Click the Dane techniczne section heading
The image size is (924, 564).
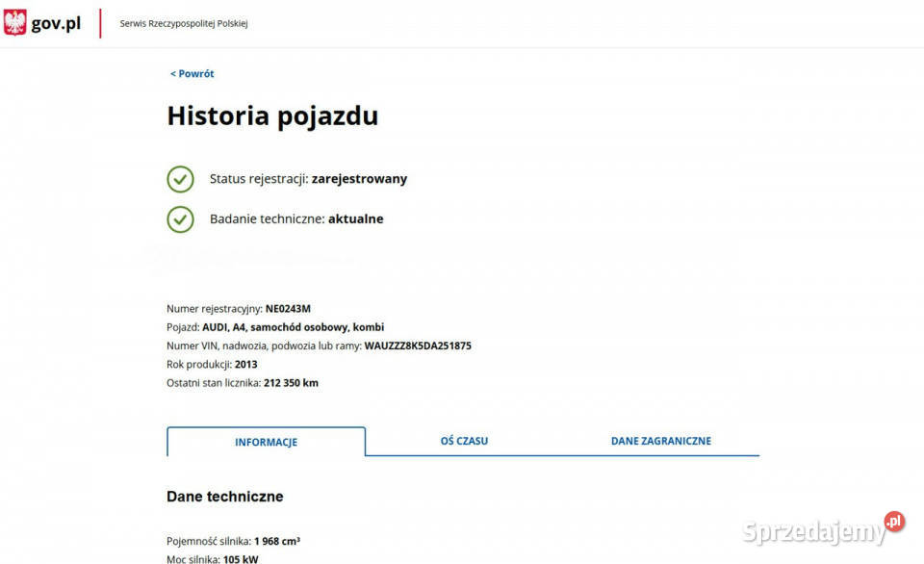coord(224,497)
